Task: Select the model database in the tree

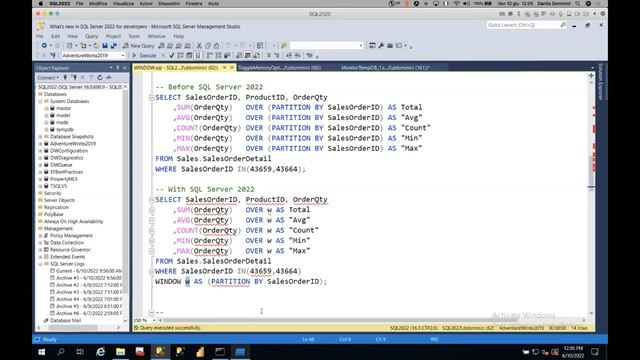Action: point(63,116)
